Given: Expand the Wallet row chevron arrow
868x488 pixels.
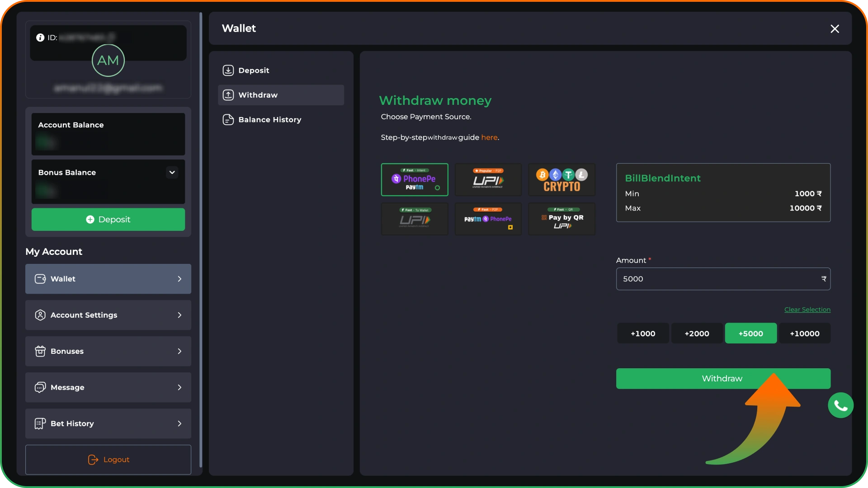Looking at the screenshot, I should tap(179, 279).
